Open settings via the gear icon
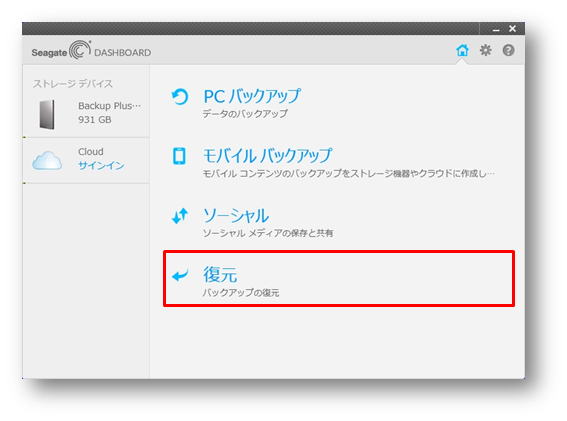567x421 pixels. tap(485, 50)
